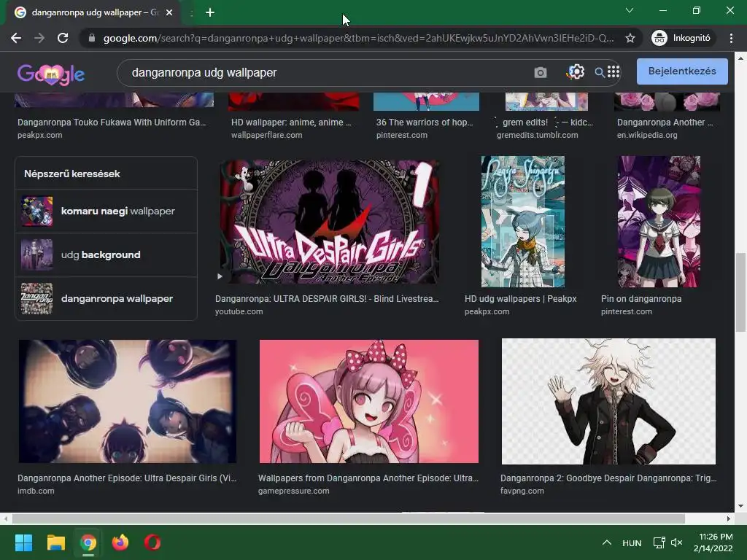Viewport: 747px width, 560px height.
Task: Select the komaru naegi wallpaper suggestion
Action: tap(106, 211)
